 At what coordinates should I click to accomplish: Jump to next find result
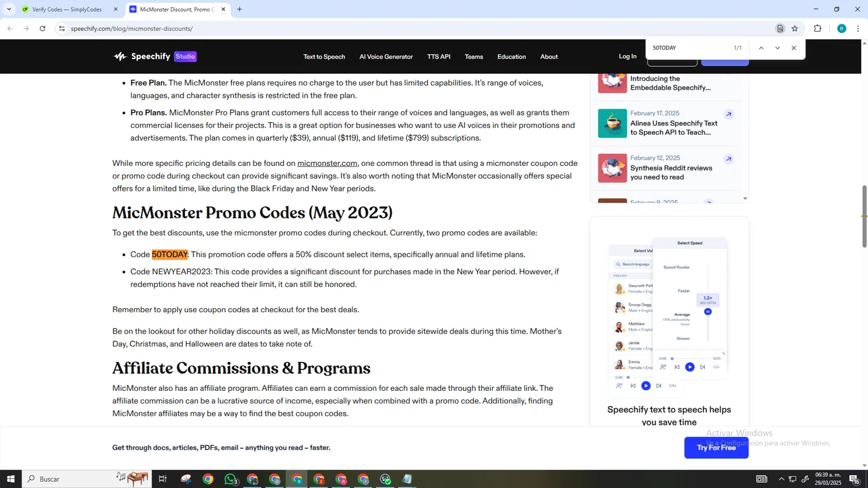[777, 48]
